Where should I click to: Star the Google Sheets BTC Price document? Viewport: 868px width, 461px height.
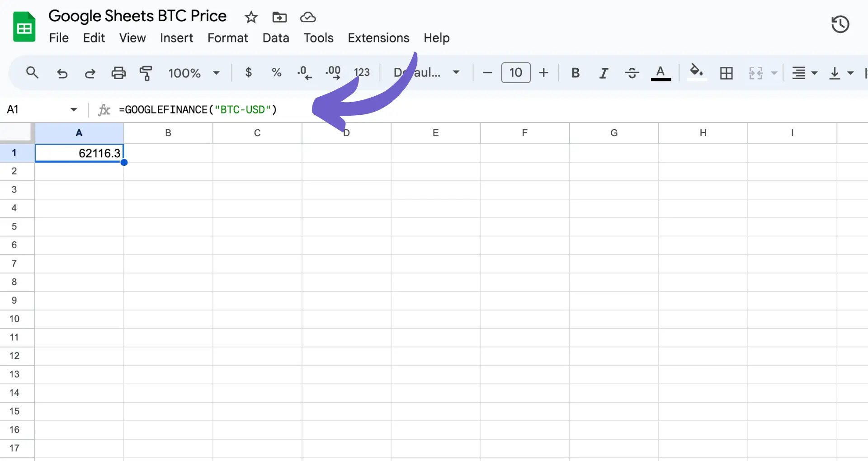click(251, 17)
